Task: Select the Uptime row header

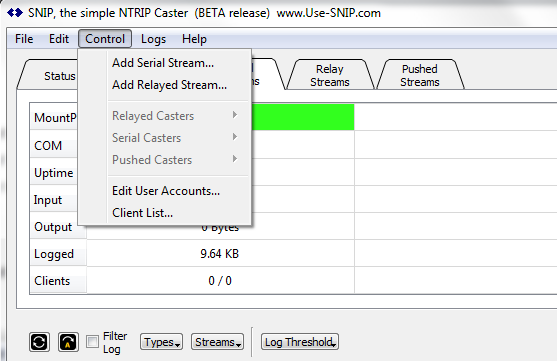Action: (53, 173)
